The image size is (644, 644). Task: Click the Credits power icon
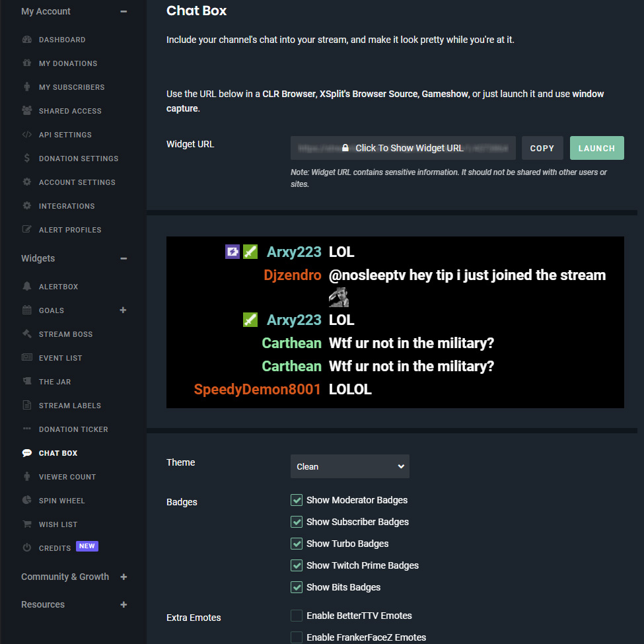(27, 548)
